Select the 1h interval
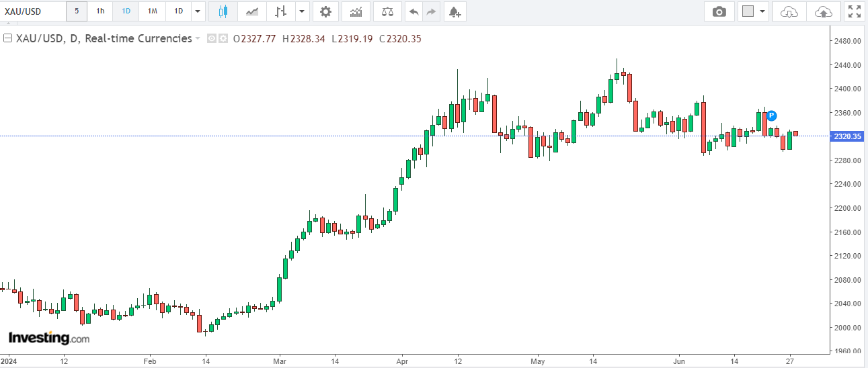Screen dimensions: 868x368 tap(100, 11)
